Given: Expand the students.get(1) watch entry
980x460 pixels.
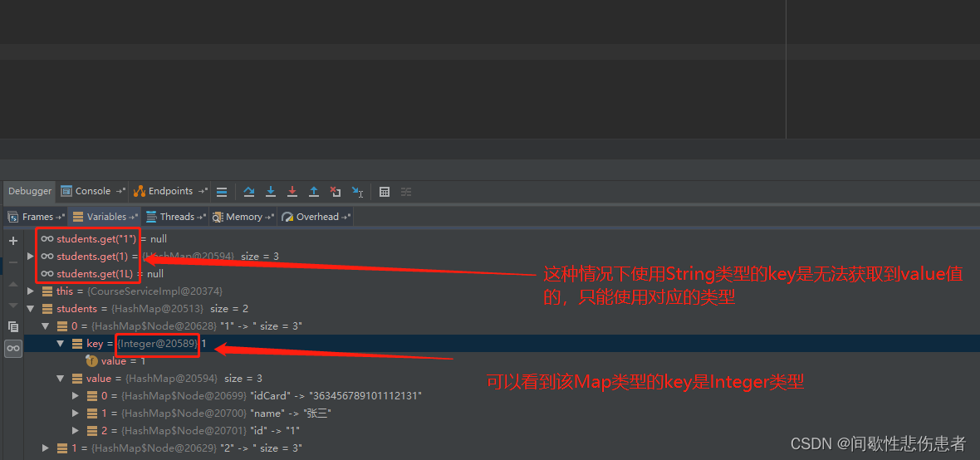Looking at the screenshot, I should tap(31, 257).
